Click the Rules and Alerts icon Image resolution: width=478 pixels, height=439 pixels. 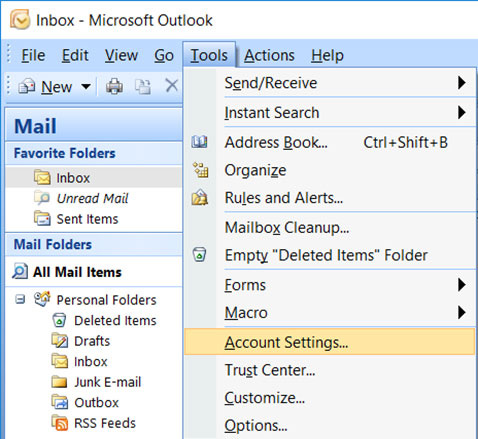(x=200, y=197)
